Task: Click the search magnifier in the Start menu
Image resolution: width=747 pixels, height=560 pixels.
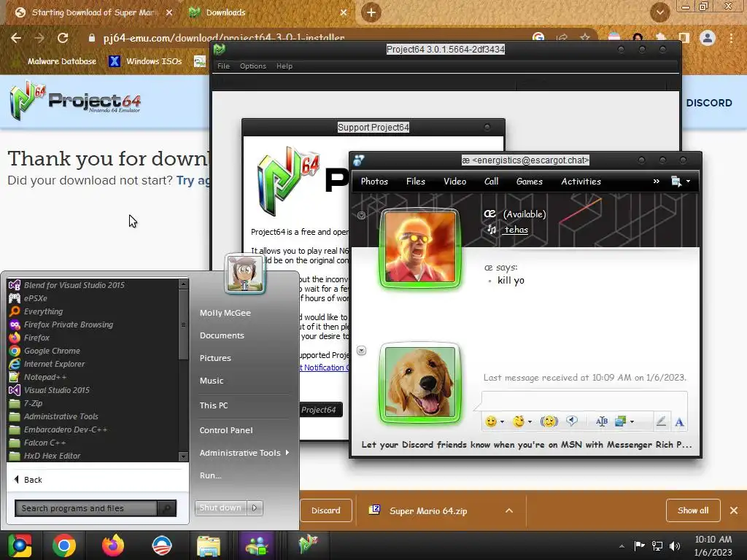Action: point(167,508)
